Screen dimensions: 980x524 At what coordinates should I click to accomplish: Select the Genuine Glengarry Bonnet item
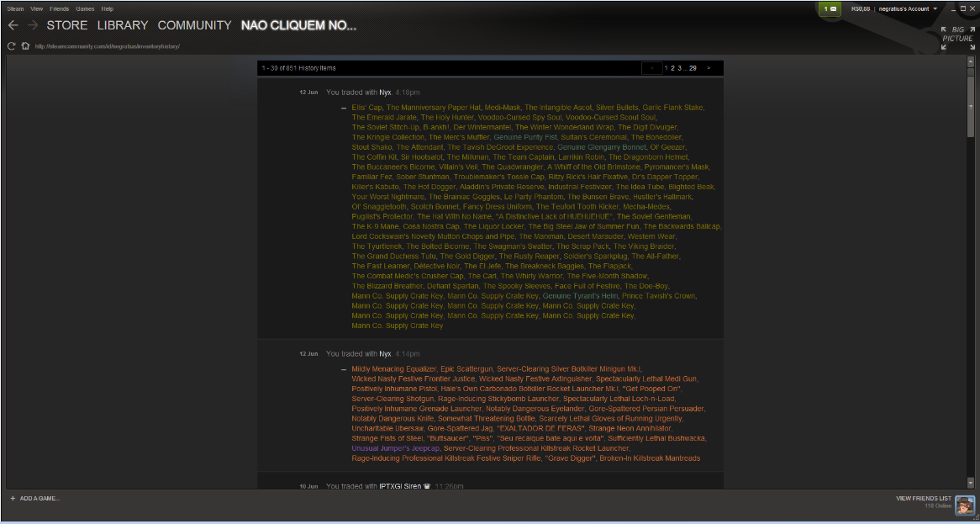click(602, 147)
